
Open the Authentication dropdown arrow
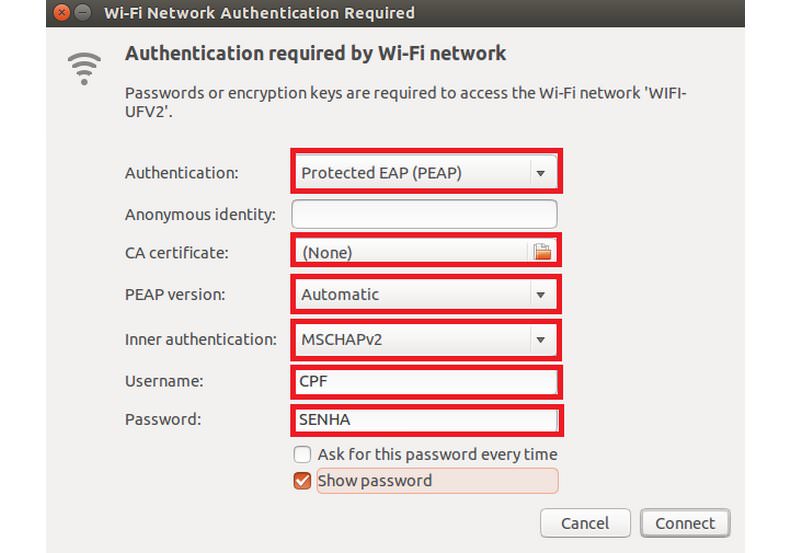(540, 173)
